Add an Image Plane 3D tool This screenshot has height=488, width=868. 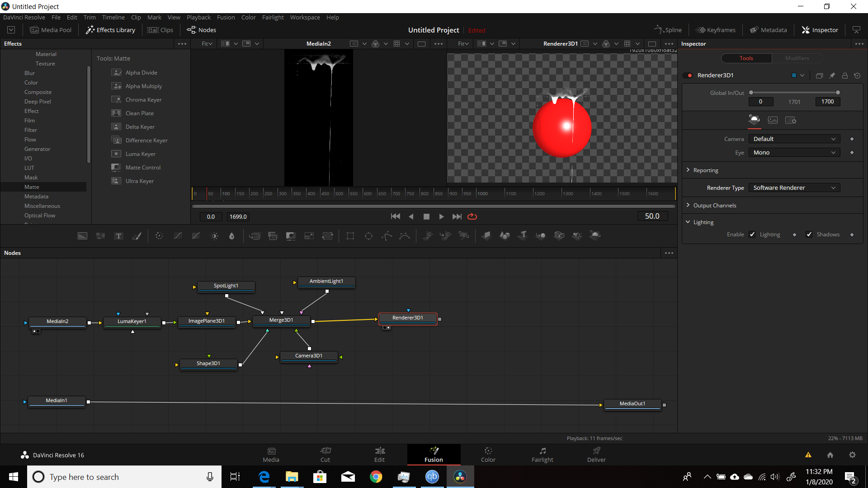coord(486,235)
